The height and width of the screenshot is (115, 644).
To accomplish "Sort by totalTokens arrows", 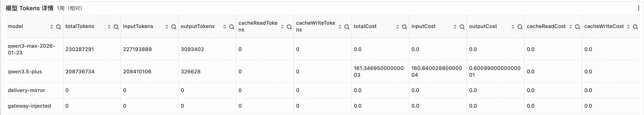I will 109,27.
